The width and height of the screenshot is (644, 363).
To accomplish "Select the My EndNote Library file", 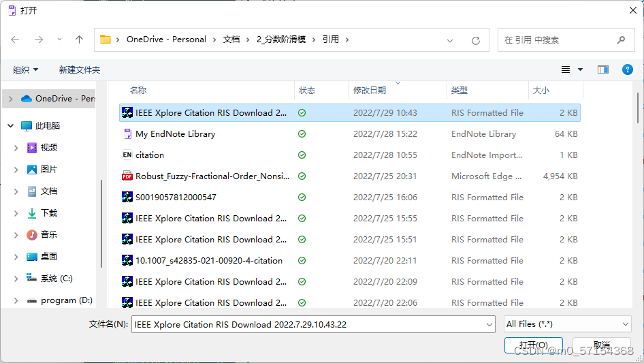I will coord(175,134).
